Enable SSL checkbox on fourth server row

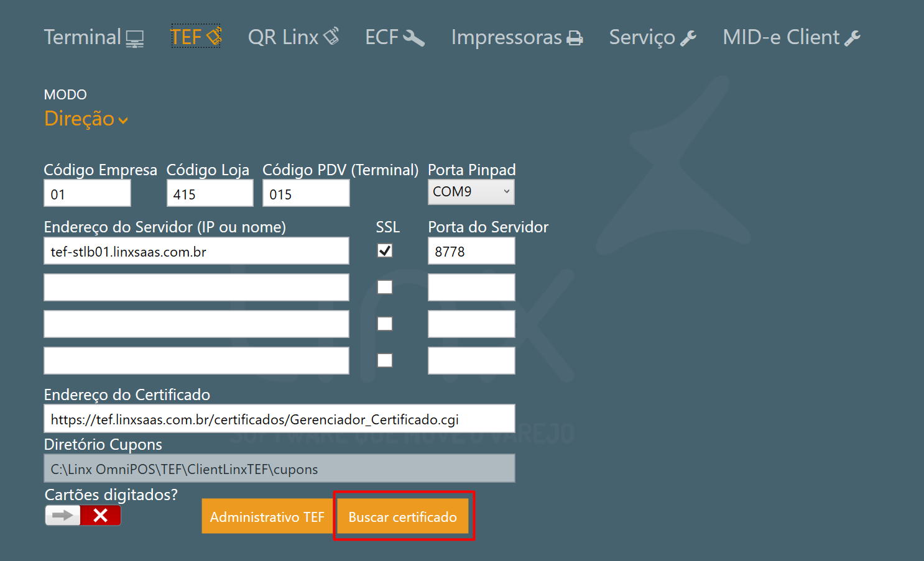(385, 360)
